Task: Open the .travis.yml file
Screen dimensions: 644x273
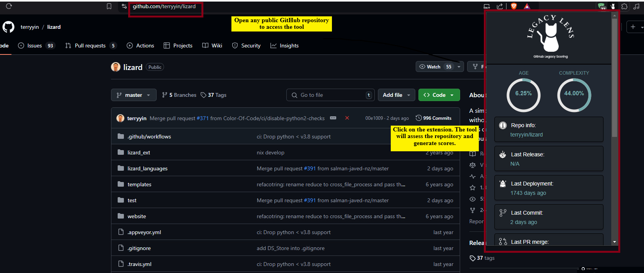Action: 139,264
